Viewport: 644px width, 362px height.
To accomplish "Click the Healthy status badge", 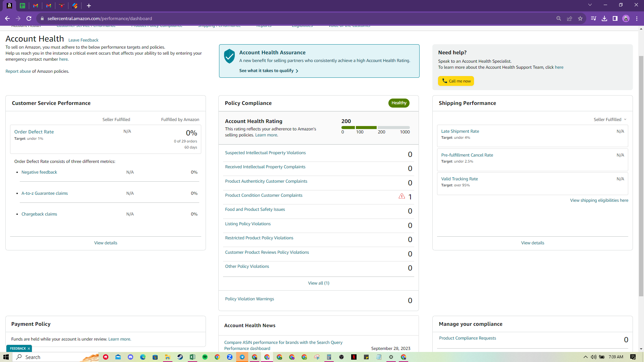I will pyautogui.click(x=399, y=103).
